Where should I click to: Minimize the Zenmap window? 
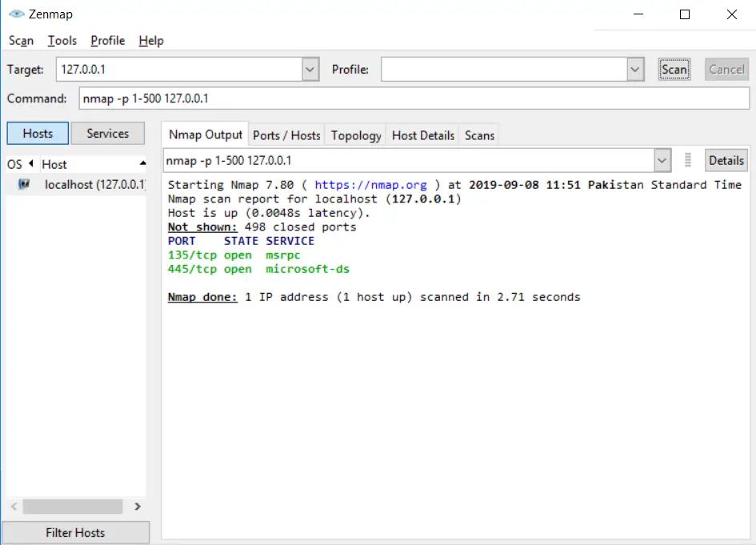638,14
